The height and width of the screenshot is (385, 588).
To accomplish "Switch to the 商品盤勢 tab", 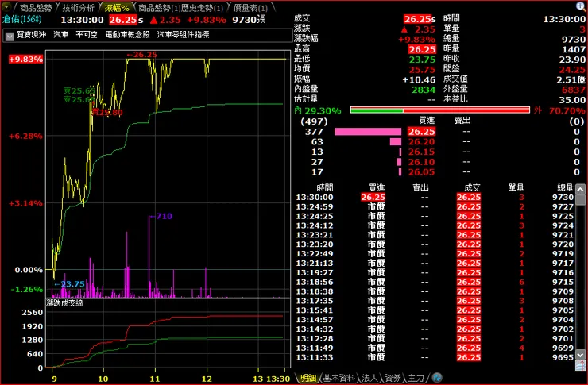I will (35, 7).
